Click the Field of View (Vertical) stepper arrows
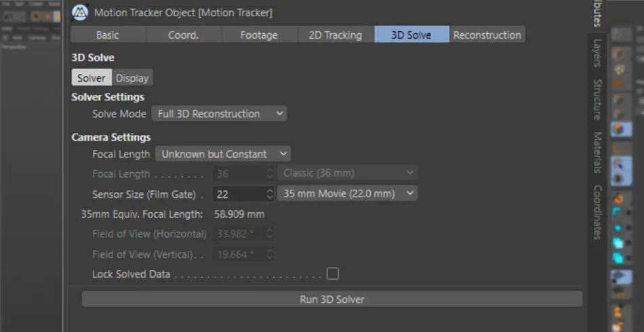 click(x=270, y=254)
